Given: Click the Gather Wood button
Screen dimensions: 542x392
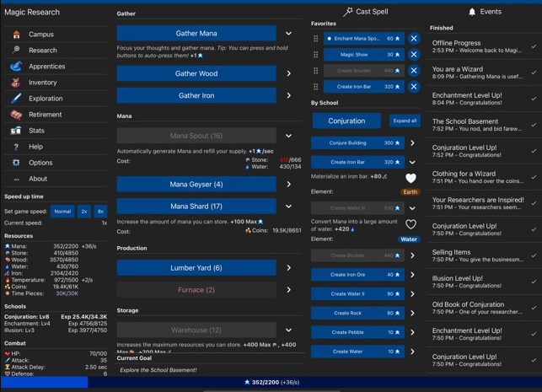Looking at the screenshot, I should (196, 73).
